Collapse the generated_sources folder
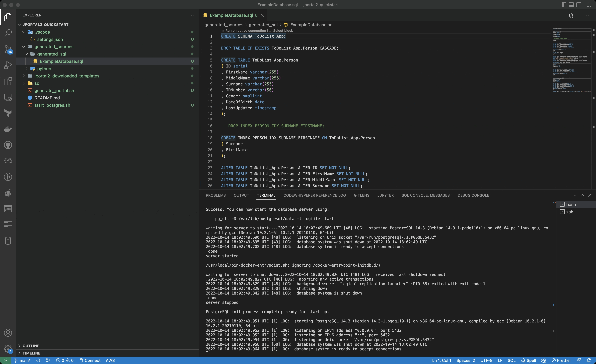The image size is (596, 364). point(24,47)
